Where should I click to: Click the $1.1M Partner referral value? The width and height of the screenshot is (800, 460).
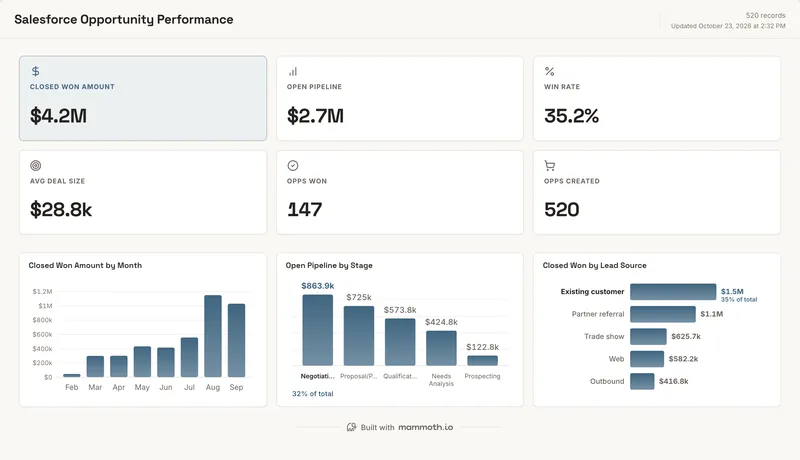[x=712, y=314]
